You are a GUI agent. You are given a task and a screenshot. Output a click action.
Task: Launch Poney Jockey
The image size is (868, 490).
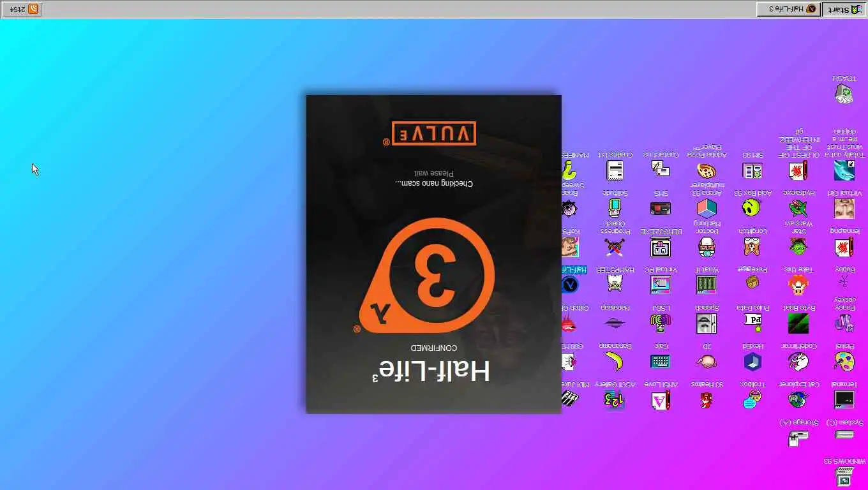(844, 323)
